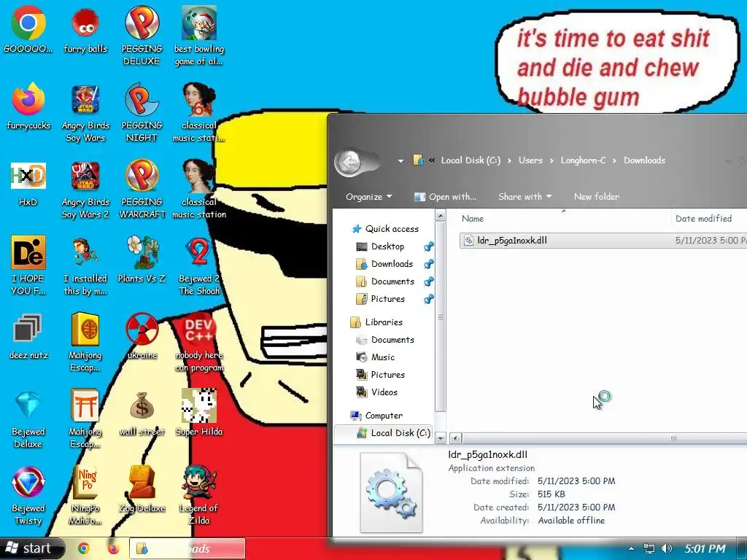Launch Firefox from the taskbar
The height and width of the screenshot is (560, 747).
[113, 548]
